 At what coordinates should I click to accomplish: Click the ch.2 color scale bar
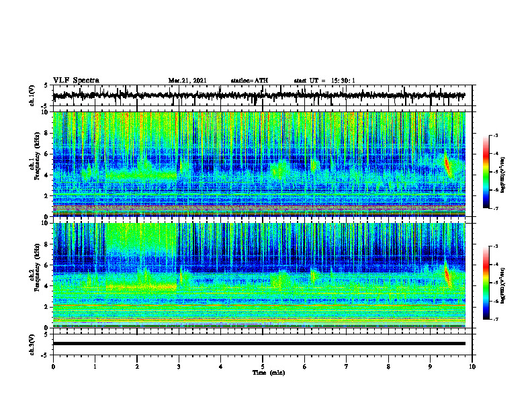(486, 283)
